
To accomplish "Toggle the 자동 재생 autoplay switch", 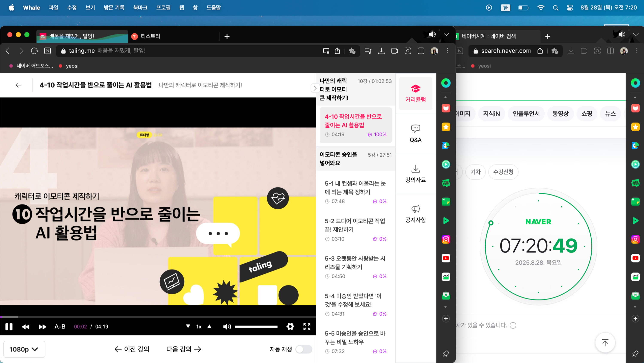I will point(304,349).
